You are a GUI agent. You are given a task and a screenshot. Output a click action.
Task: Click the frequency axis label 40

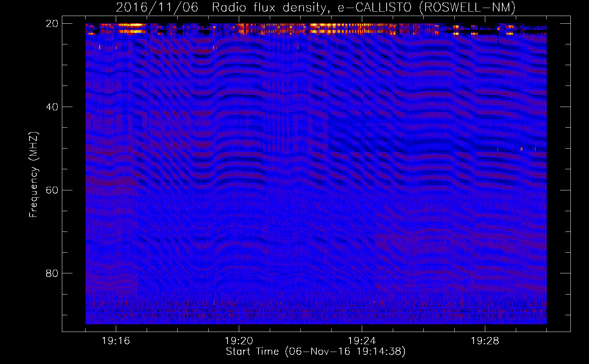click(52, 107)
